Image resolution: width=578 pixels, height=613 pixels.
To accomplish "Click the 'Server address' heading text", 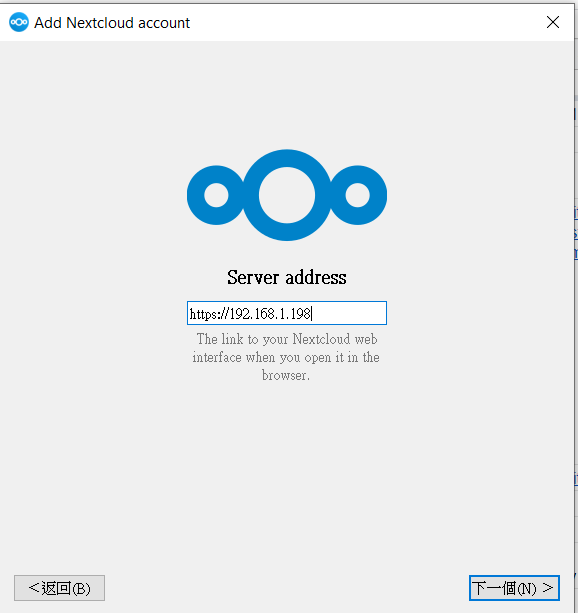I will pyautogui.click(x=287, y=277).
